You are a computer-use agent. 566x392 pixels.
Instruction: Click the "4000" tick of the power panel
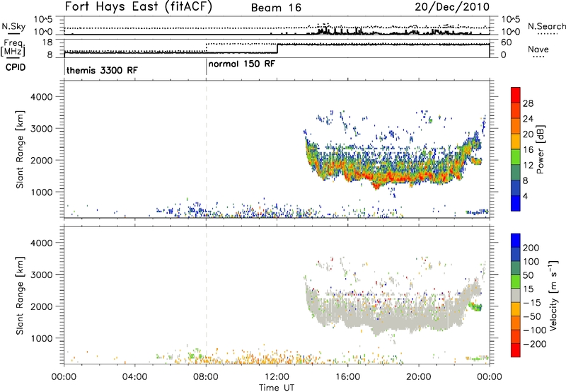42,97
